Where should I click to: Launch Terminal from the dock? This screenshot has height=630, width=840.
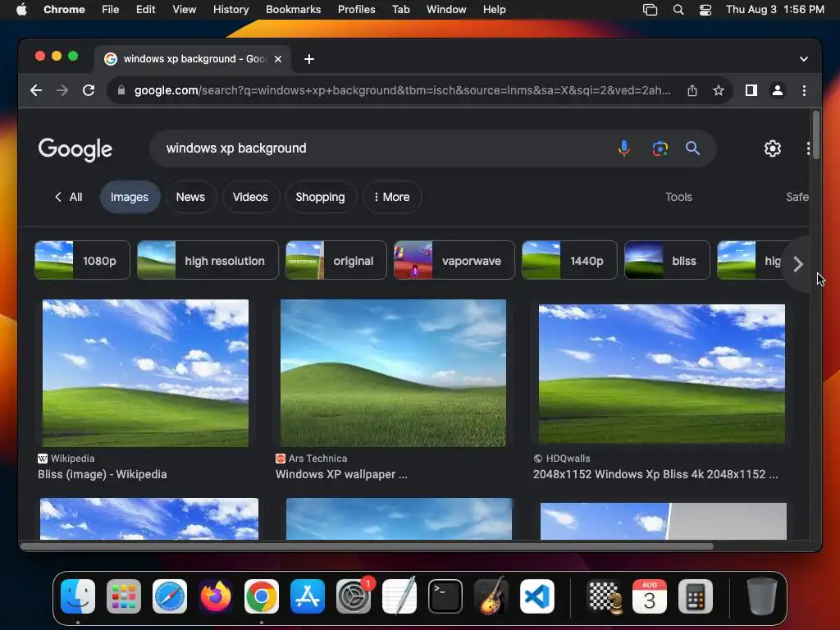click(x=445, y=596)
